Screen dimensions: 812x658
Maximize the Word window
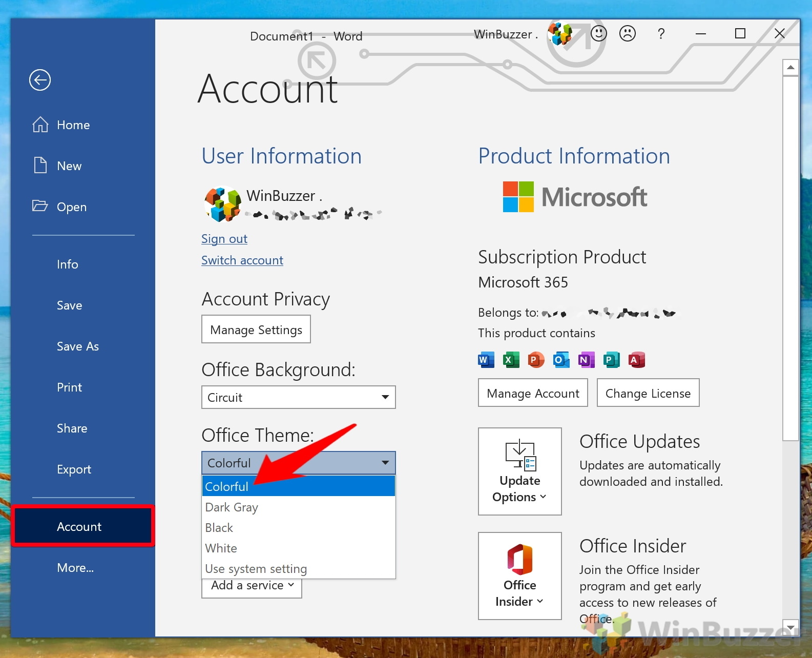pyautogui.click(x=740, y=34)
